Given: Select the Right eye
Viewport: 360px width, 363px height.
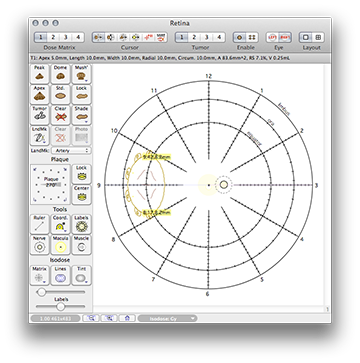Looking at the screenshot, I should click(x=285, y=37).
